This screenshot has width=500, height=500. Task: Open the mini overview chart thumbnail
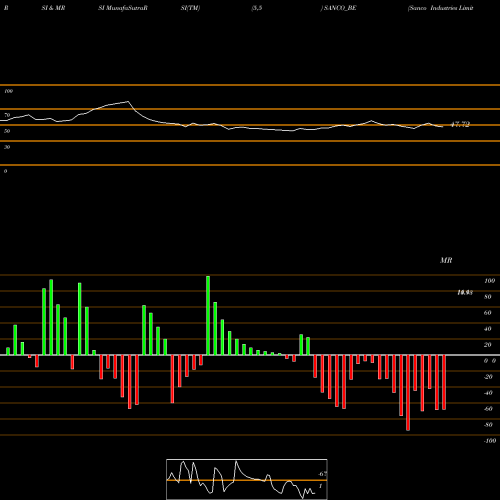[247, 479]
